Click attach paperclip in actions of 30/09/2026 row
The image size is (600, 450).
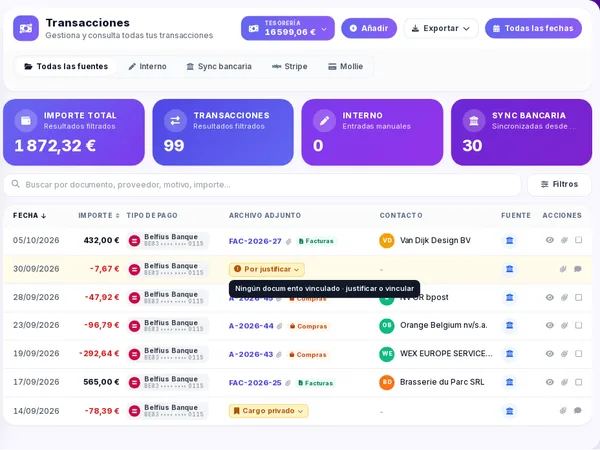563,269
